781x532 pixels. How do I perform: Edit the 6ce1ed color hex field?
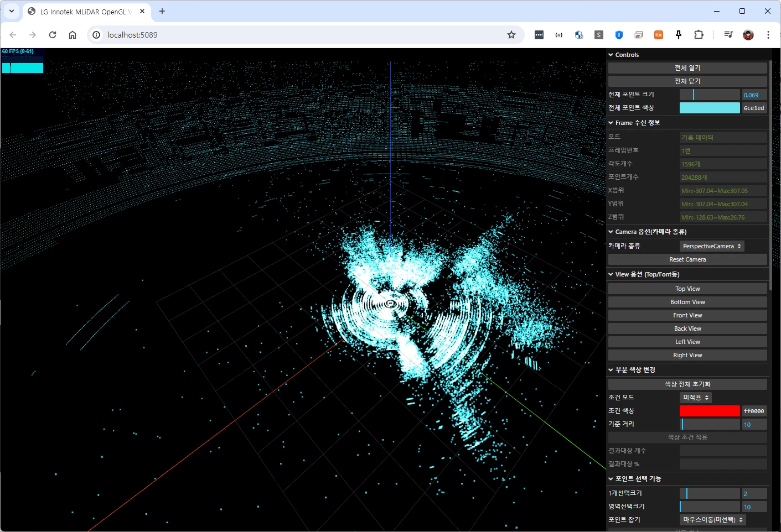[x=754, y=108]
